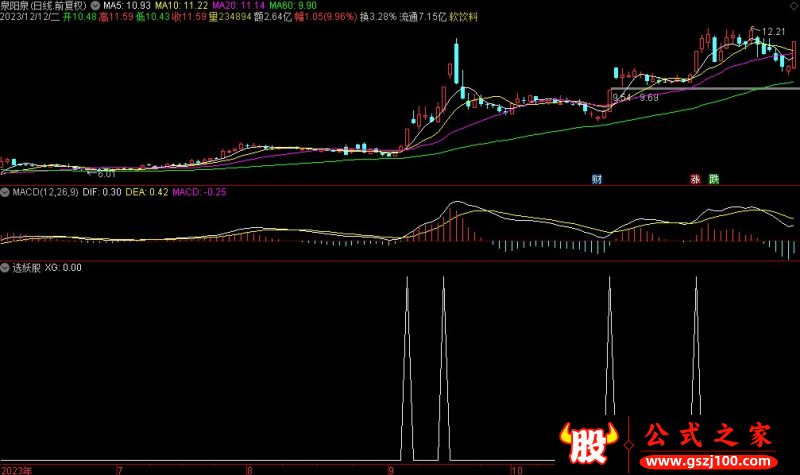Click the float shares 流通7.15亿
The image size is (800, 475).
pos(423,17)
